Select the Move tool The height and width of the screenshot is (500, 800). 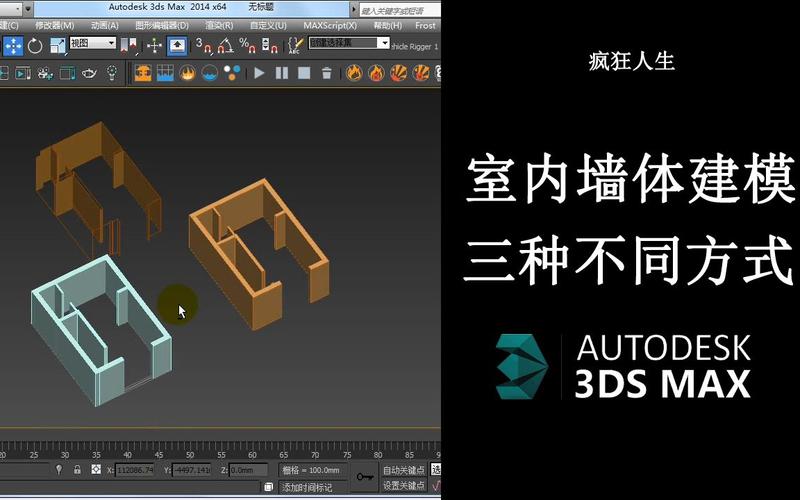(x=13, y=46)
